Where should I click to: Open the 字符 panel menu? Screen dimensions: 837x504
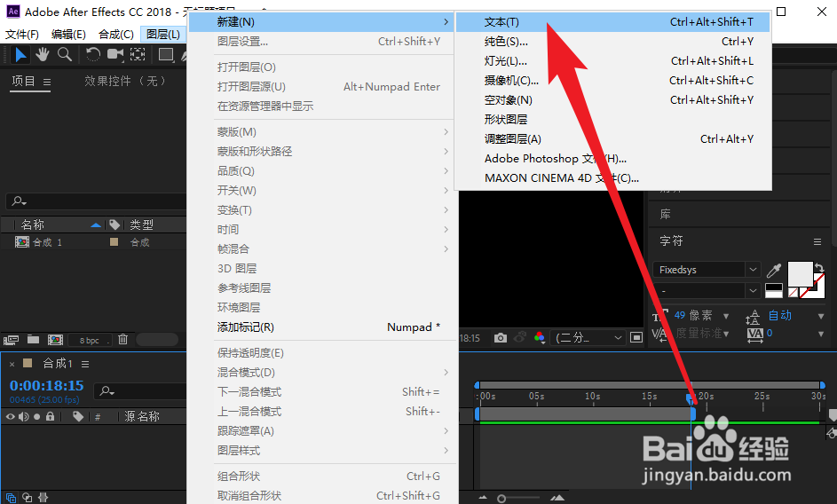coord(817,242)
